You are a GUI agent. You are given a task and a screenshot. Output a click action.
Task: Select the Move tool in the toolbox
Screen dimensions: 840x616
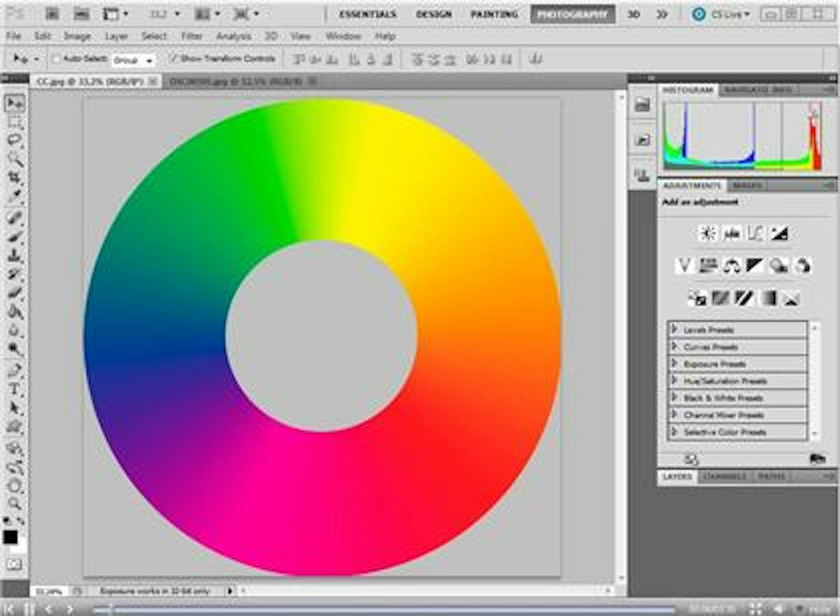tap(15, 103)
